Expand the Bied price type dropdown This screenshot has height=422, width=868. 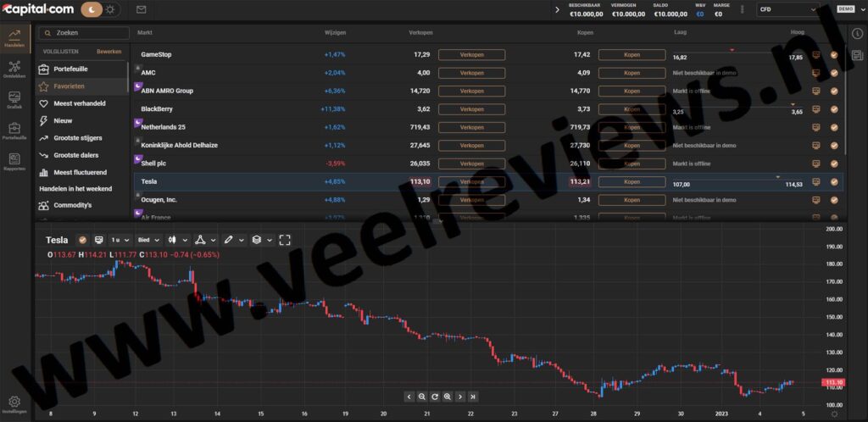coord(148,240)
